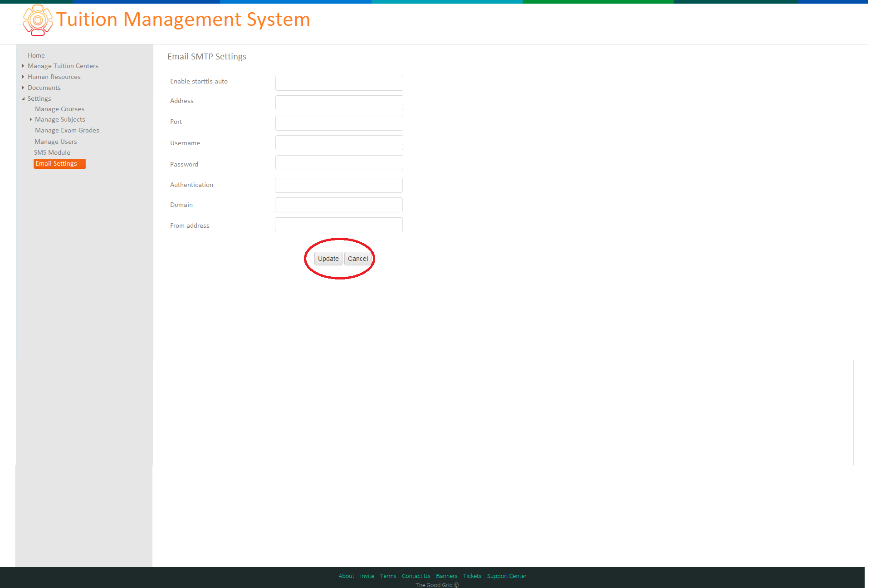The height and width of the screenshot is (588, 871).
Task: Click into the Address input field
Action: click(x=339, y=103)
